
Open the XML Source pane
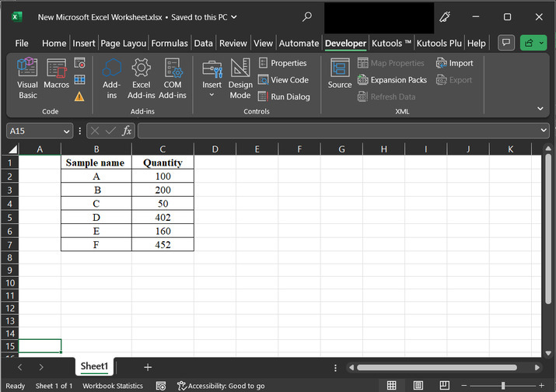pos(340,75)
